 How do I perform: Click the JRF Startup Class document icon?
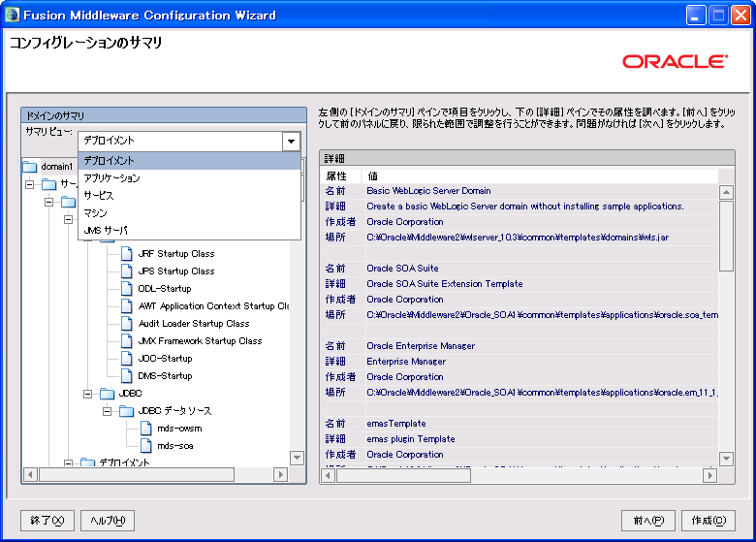[x=127, y=254]
